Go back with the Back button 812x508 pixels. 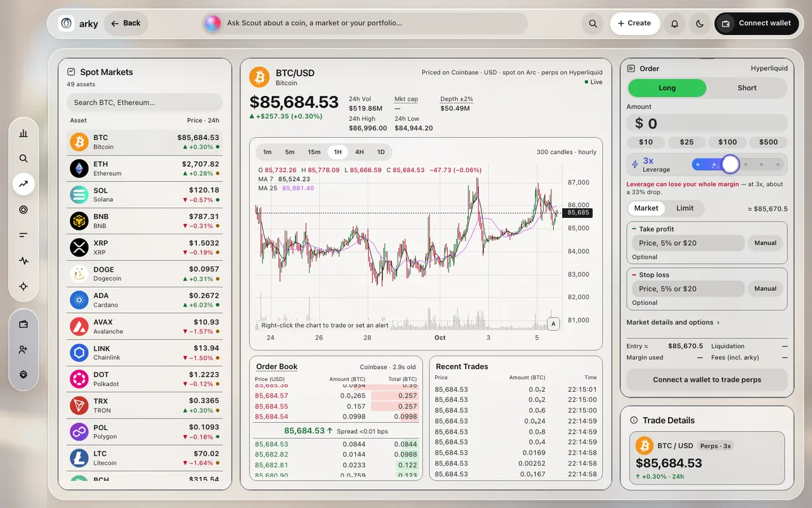click(x=126, y=23)
